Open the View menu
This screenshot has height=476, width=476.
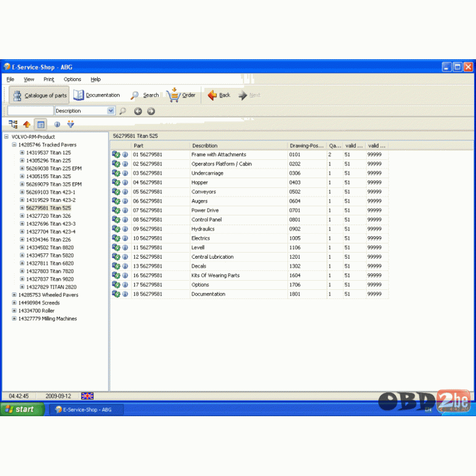(x=29, y=79)
